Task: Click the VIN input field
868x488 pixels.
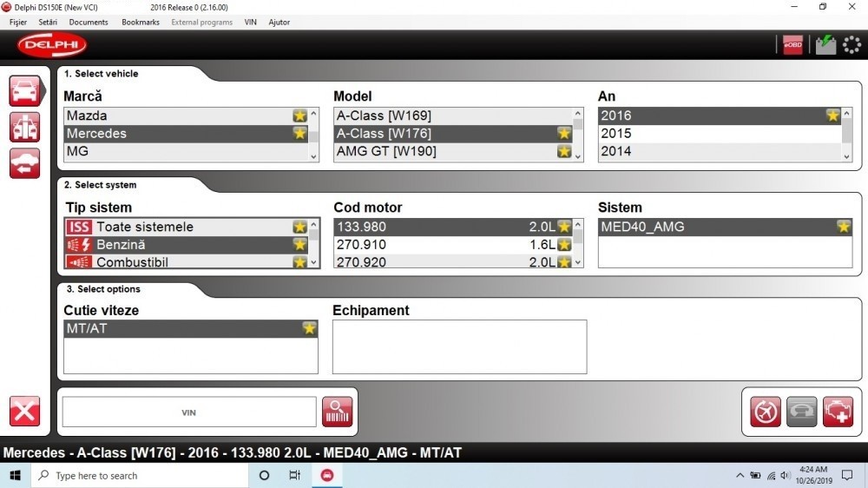Action: pos(189,412)
